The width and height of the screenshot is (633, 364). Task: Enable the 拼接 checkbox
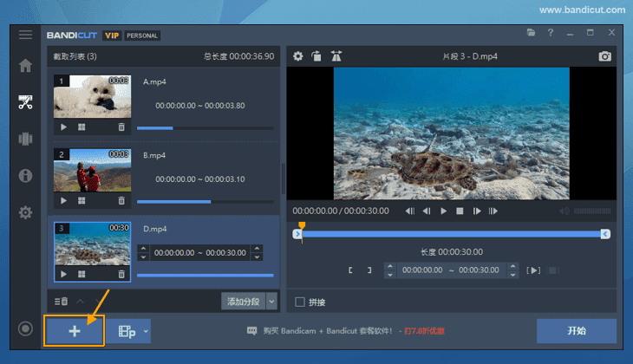point(300,302)
